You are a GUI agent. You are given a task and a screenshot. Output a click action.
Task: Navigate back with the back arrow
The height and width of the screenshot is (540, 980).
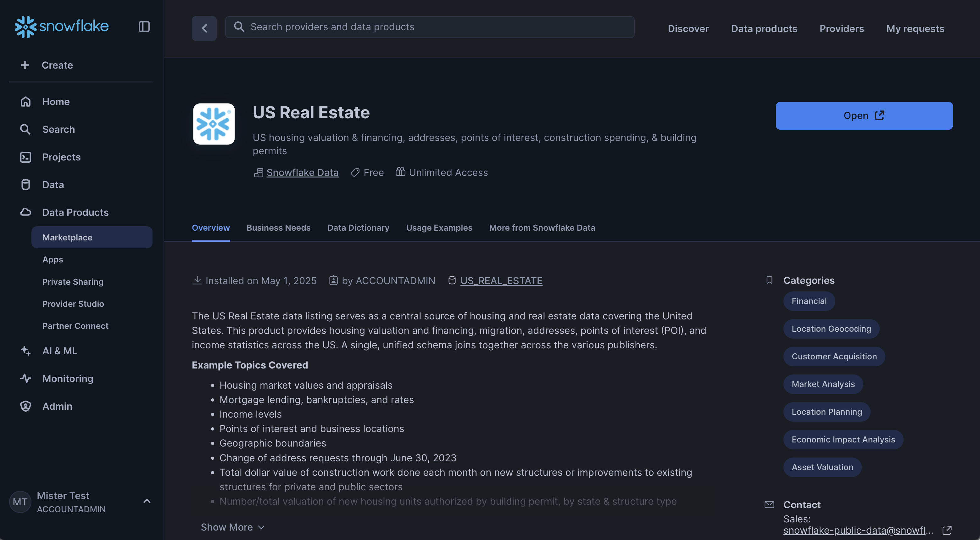point(204,28)
